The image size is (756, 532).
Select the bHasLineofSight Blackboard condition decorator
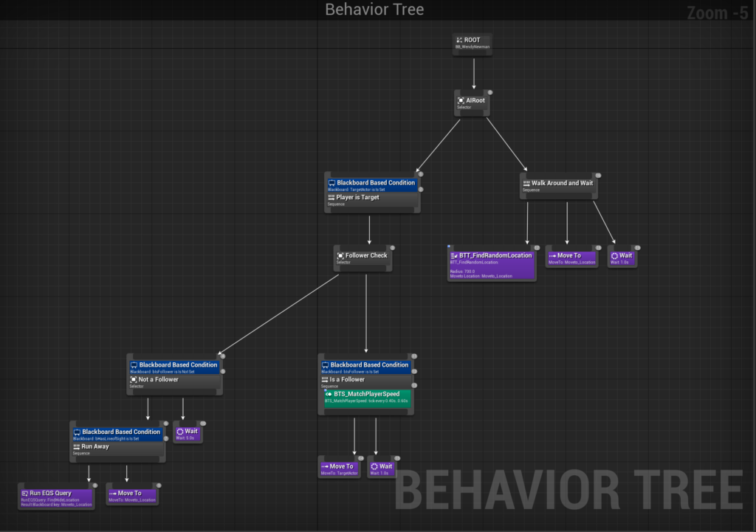(x=117, y=434)
